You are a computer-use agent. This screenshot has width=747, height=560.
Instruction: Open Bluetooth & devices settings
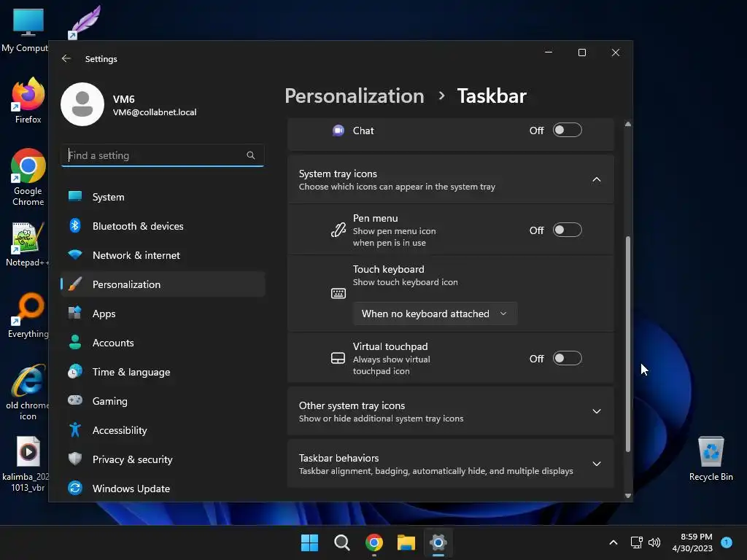(x=163, y=226)
